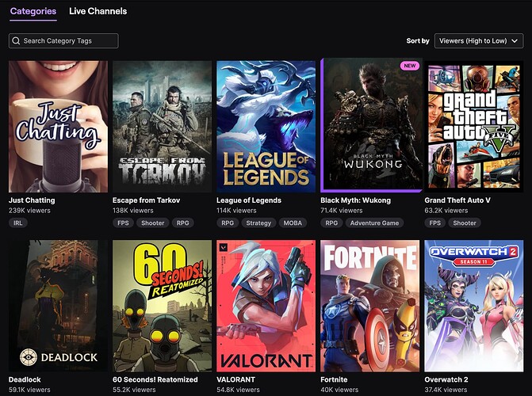
Task: Click the Grand Theft Auto V title link
Action: tap(457, 200)
